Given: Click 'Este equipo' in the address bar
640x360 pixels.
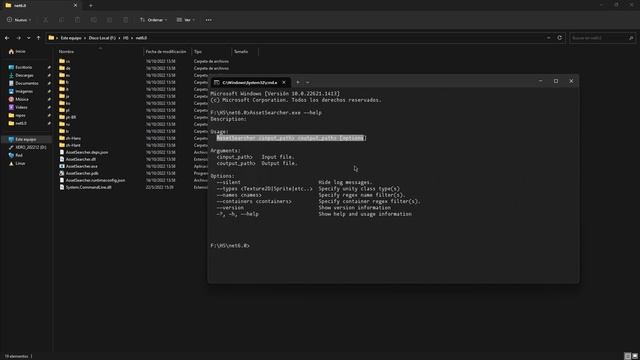Looking at the screenshot, I should 71,38.
